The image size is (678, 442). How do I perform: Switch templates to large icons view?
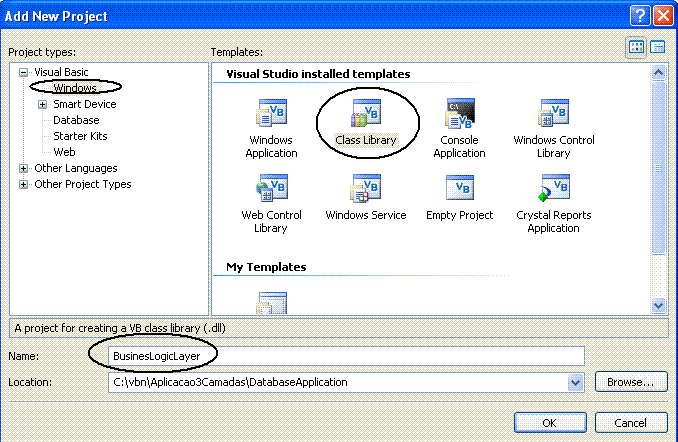tap(636, 47)
